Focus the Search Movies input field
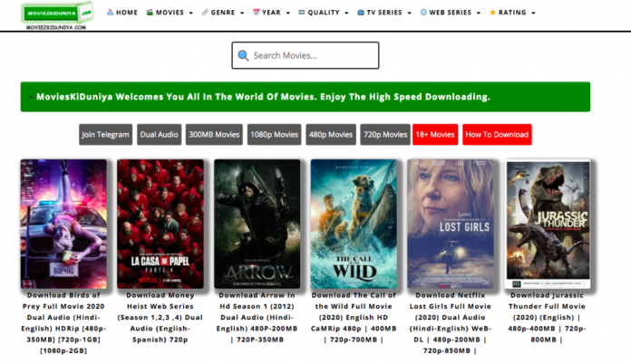Viewport: 631px width, 364px height. (313, 56)
